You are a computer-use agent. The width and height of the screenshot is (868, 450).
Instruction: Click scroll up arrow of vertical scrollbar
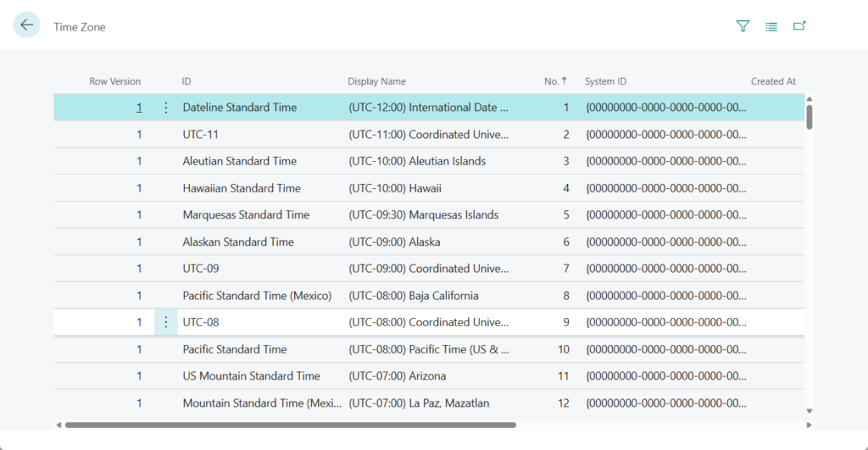(x=810, y=99)
